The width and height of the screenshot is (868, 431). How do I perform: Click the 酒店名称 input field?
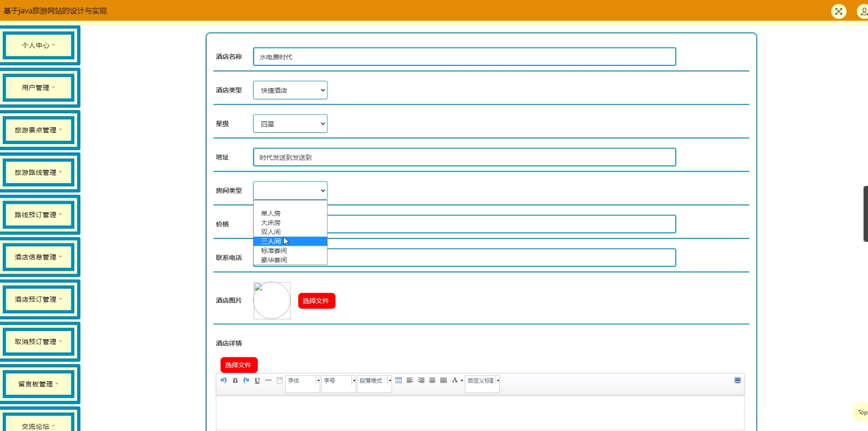tap(464, 56)
